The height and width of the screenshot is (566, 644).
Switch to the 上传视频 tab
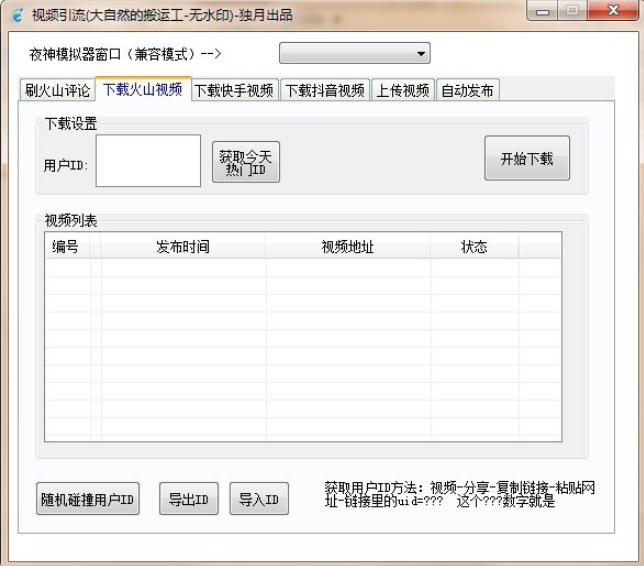pos(402,90)
